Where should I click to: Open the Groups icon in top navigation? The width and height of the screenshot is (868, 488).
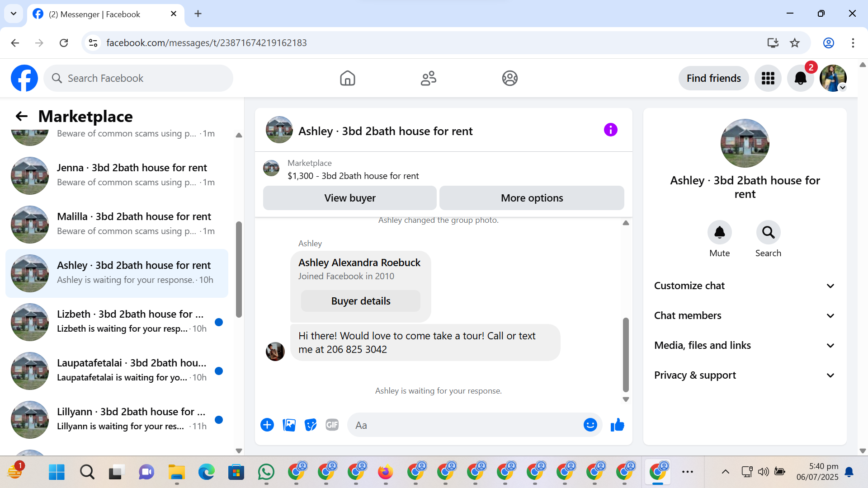[509, 78]
